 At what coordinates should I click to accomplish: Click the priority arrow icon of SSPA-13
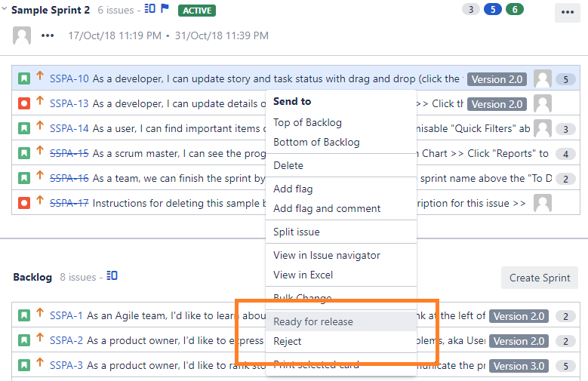point(40,101)
